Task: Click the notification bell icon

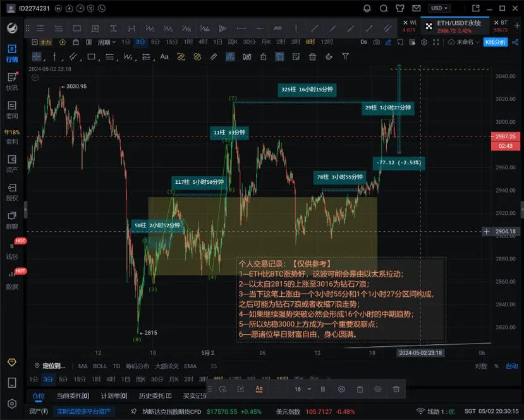Action: click(367, 8)
